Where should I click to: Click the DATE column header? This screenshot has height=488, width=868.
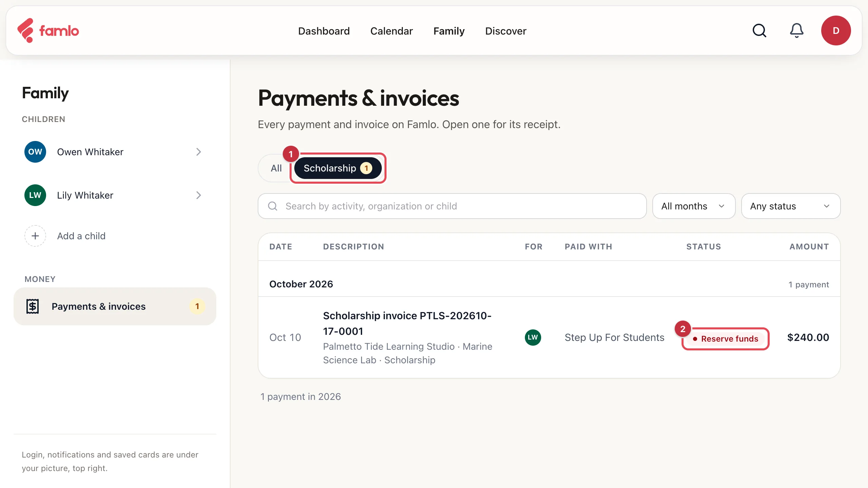click(281, 247)
